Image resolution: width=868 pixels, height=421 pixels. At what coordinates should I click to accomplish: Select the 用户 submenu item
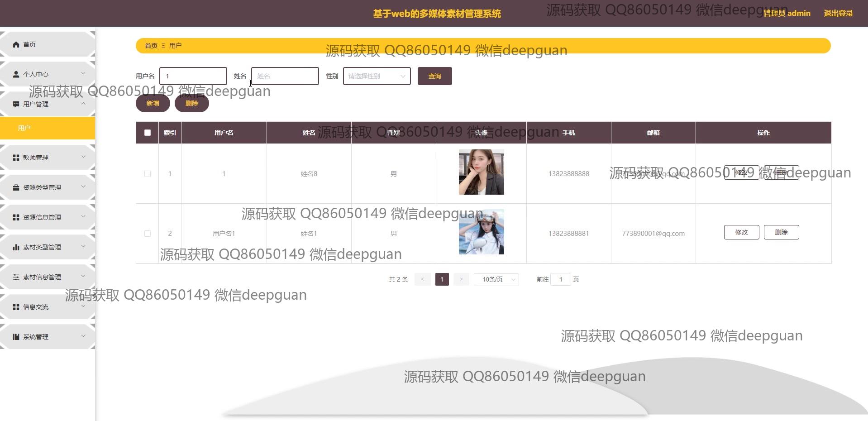pos(48,128)
